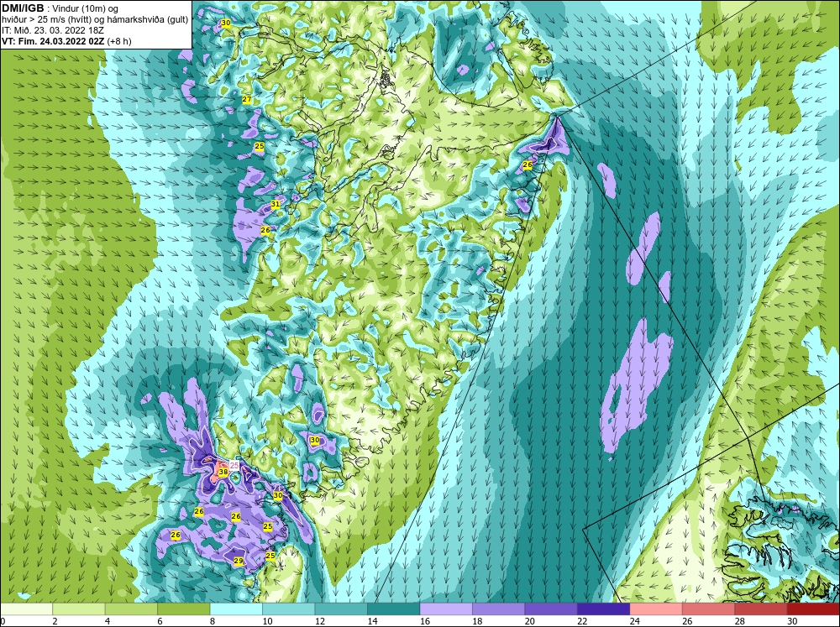Image resolution: width=840 pixels, height=627 pixels.
Task: Click the yellow gust label 38
Action: point(223,473)
